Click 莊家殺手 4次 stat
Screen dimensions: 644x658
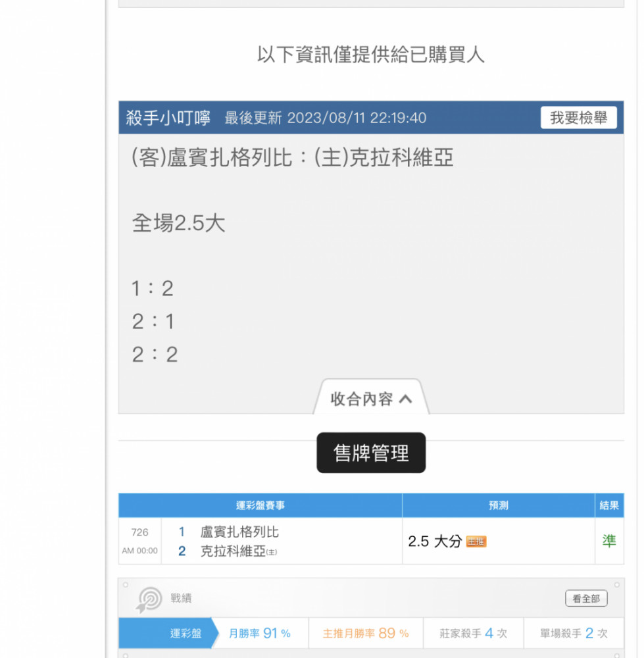click(x=473, y=633)
